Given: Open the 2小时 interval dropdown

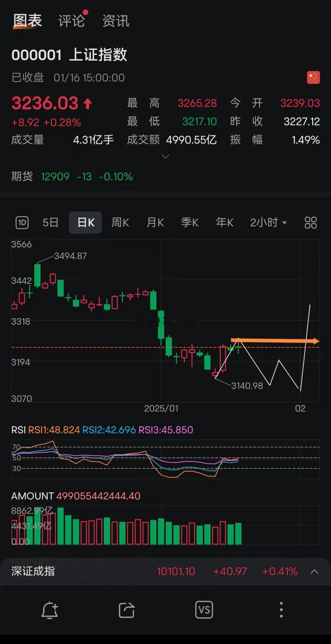Looking at the screenshot, I should click(268, 223).
